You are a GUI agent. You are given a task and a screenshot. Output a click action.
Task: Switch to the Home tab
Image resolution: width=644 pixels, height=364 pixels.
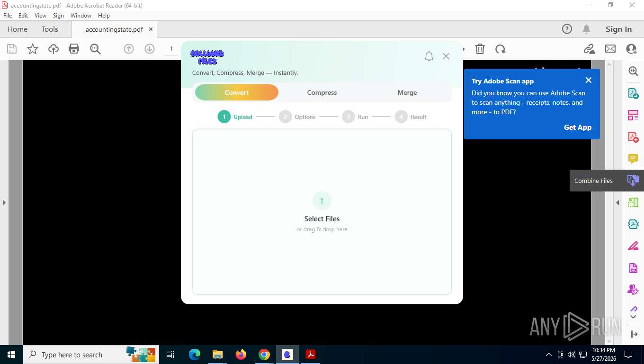[18, 29]
